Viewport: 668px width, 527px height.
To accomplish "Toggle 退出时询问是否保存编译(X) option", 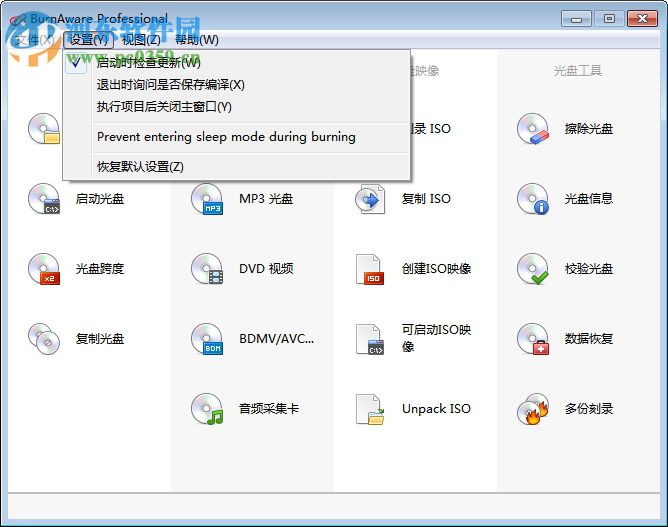I will 236,85.
